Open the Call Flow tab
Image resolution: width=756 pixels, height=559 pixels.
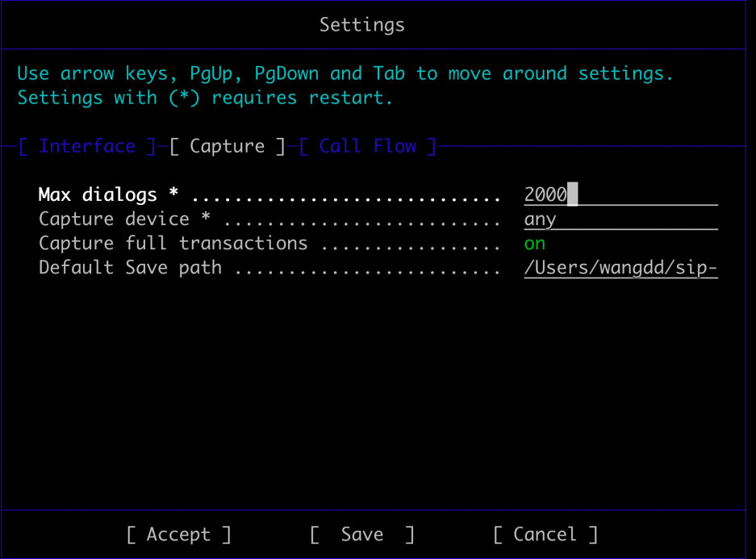pos(367,147)
